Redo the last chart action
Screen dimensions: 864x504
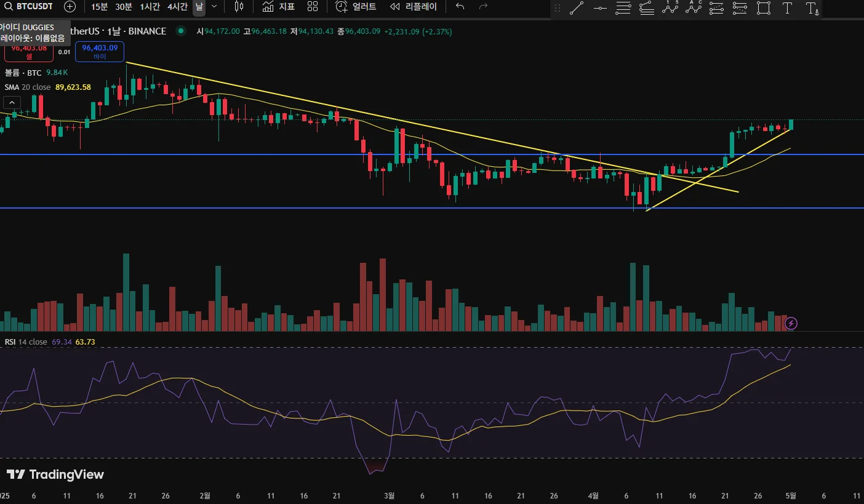483,7
